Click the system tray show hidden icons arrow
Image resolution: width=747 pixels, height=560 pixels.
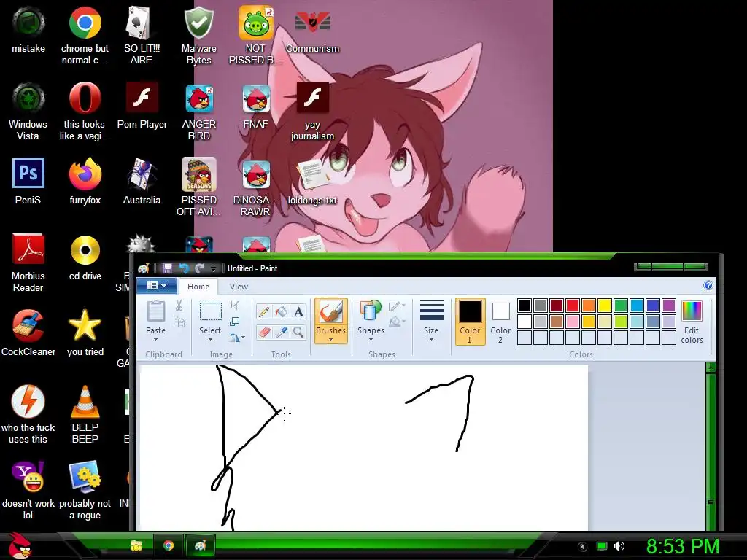pos(582,547)
